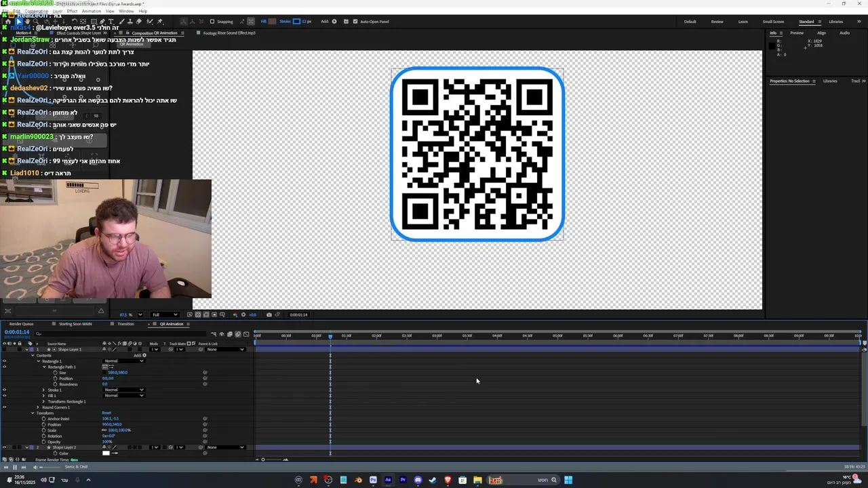Hide Shape Layer 2 with eye icon
The image size is (868, 488).
tap(4, 447)
